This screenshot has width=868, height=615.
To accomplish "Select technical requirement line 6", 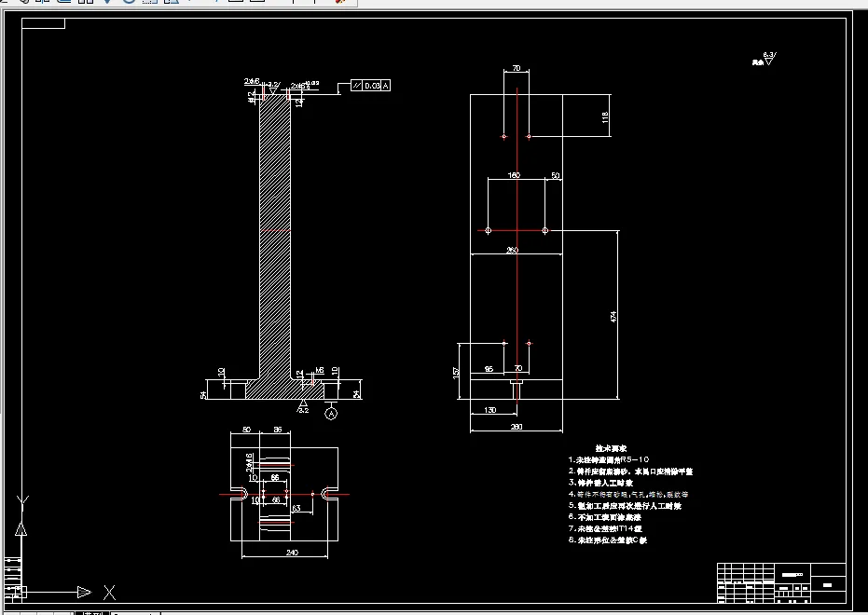I will pyautogui.click(x=604, y=517).
